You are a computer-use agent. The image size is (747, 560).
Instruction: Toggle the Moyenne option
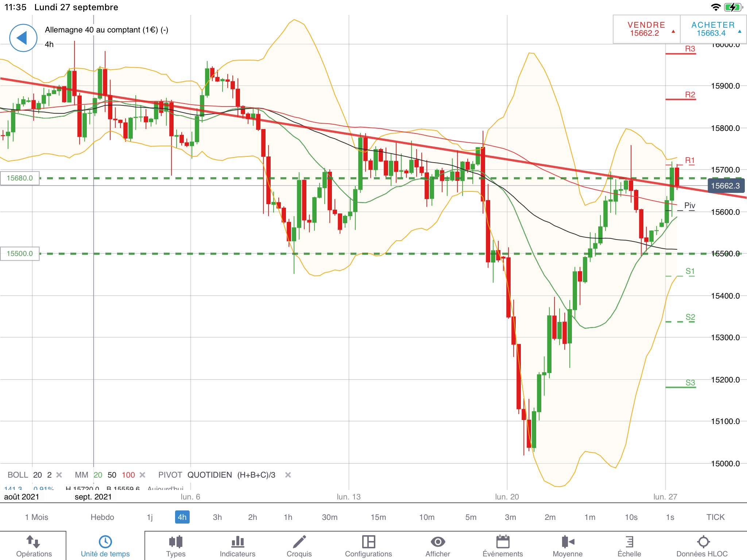[568, 542]
